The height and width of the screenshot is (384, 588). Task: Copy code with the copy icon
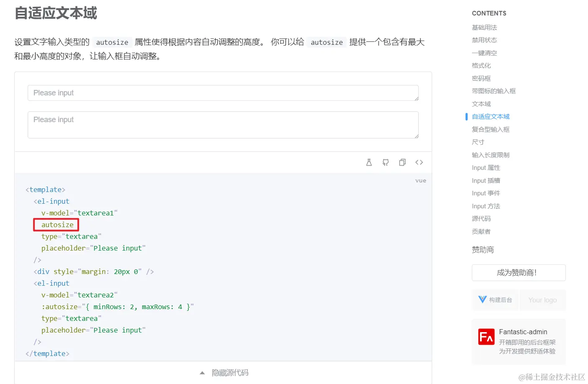click(x=402, y=162)
